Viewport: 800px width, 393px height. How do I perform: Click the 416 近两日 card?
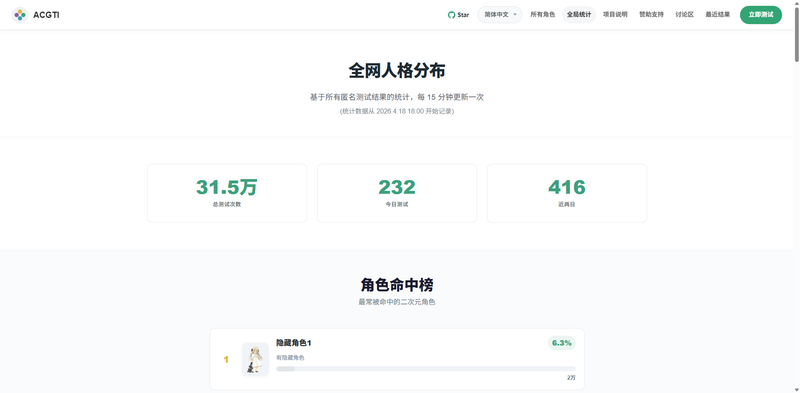click(567, 193)
